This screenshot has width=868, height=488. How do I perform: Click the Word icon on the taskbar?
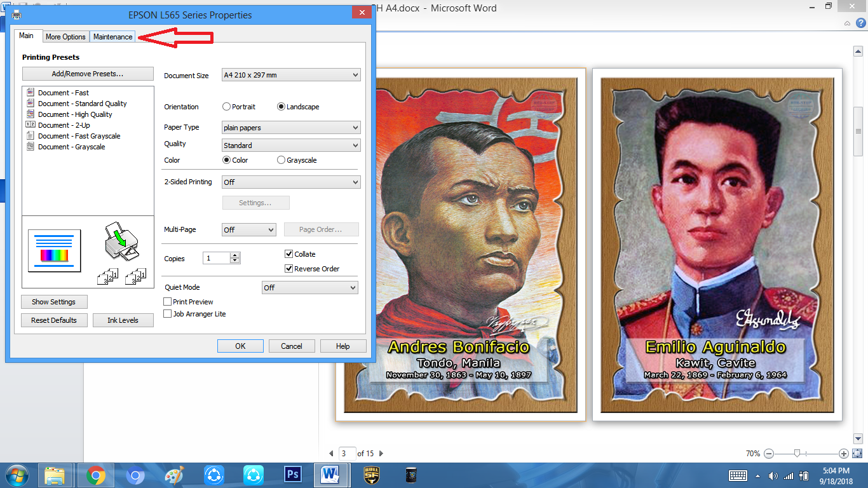click(x=331, y=475)
